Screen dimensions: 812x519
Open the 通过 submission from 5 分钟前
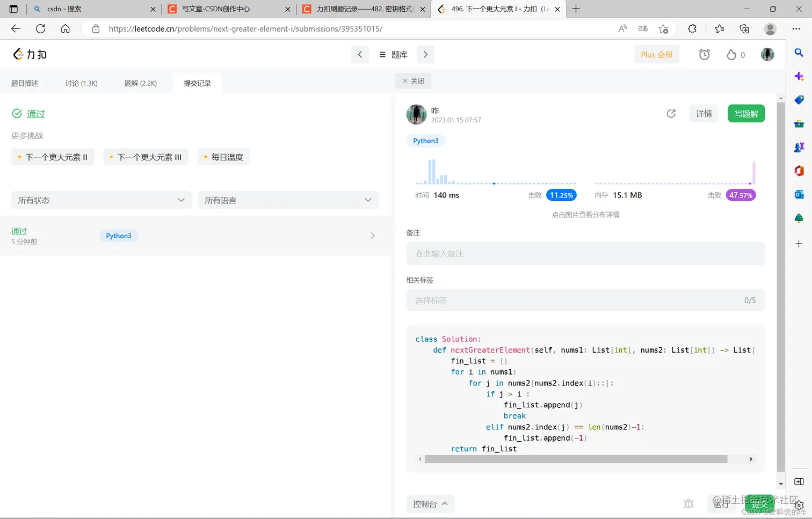pos(195,236)
